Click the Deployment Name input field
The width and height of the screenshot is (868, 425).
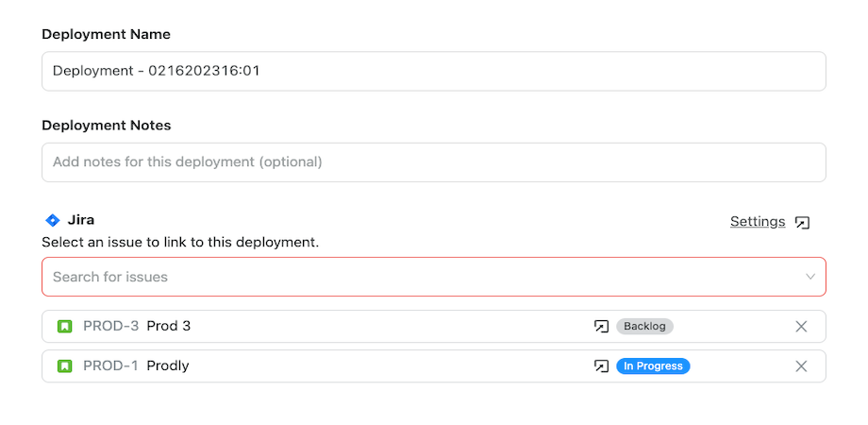coord(433,72)
